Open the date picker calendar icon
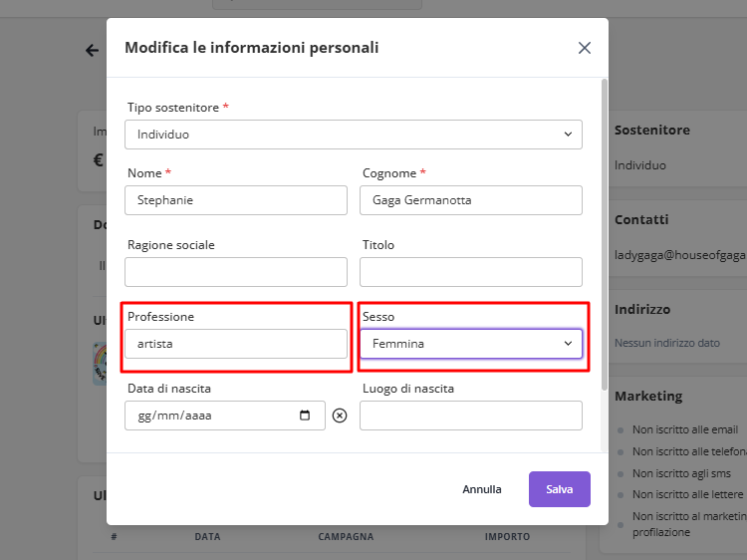747x560 pixels. pyautogui.click(x=305, y=416)
